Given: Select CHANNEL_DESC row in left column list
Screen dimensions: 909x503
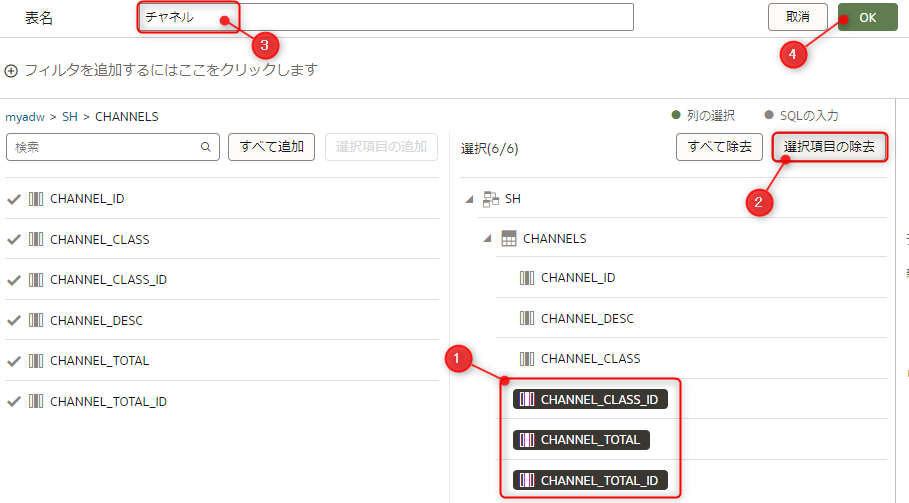Looking at the screenshot, I should pyautogui.click(x=222, y=320).
